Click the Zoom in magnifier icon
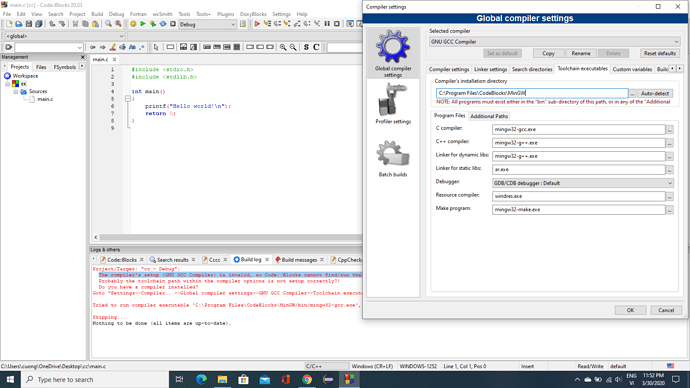The width and height of the screenshot is (690, 388). pyautogui.click(x=283, y=47)
